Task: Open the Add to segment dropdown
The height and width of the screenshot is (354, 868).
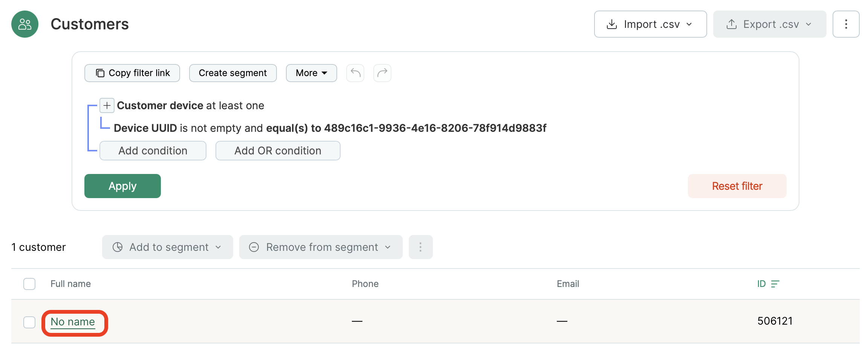Action: (167, 247)
